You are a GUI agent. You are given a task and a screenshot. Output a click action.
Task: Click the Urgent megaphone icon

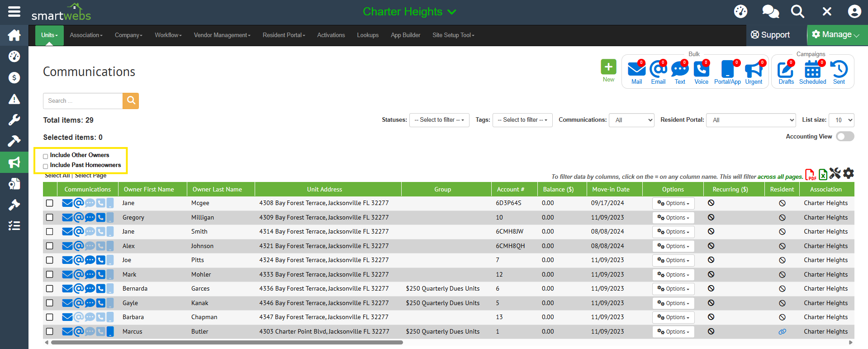pos(754,70)
